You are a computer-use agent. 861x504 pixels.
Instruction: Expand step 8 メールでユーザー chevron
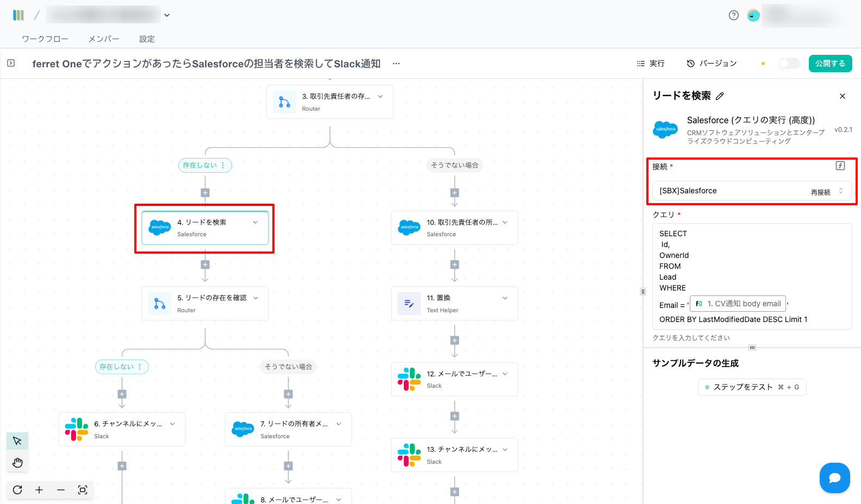click(339, 500)
